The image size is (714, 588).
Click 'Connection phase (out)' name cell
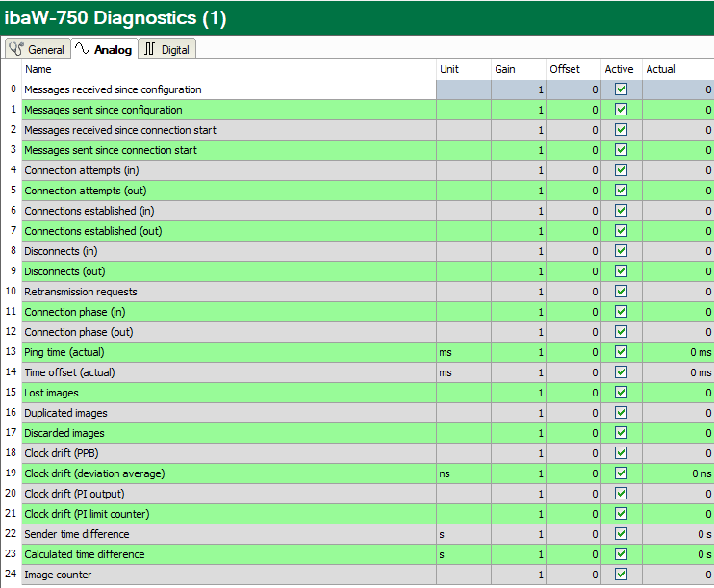pos(229,332)
